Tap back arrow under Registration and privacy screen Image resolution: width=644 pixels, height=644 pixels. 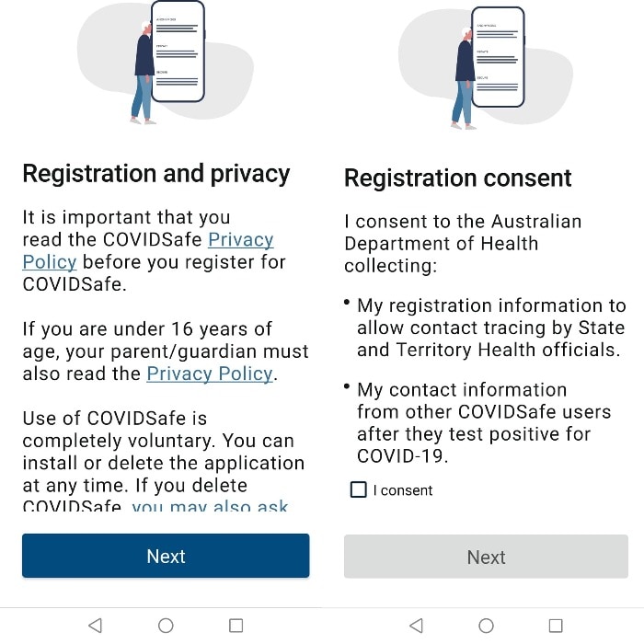(95, 626)
